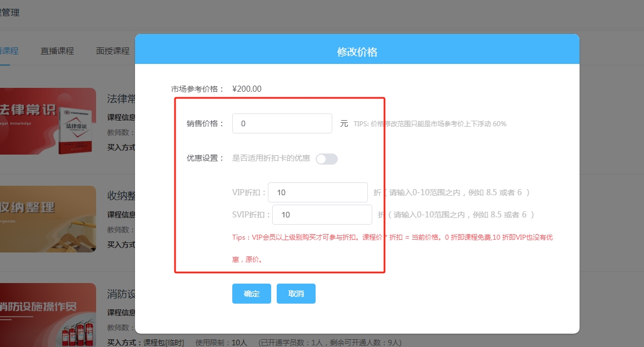Click the 优惠设置 label
The height and width of the screenshot is (347, 644).
point(205,158)
